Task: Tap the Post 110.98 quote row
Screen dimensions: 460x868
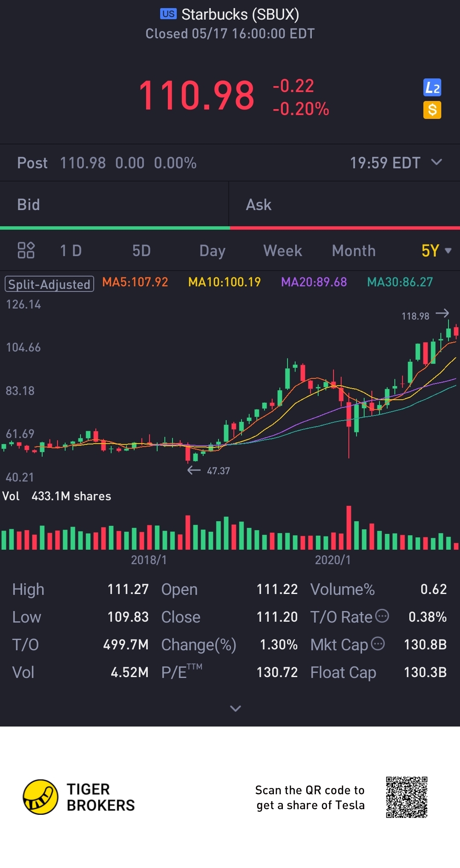Action: [230, 163]
